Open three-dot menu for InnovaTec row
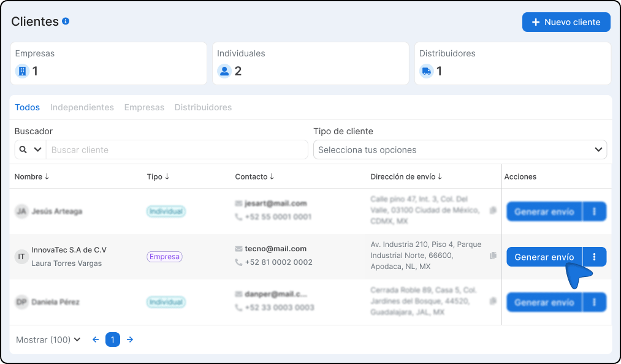 pos(594,257)
